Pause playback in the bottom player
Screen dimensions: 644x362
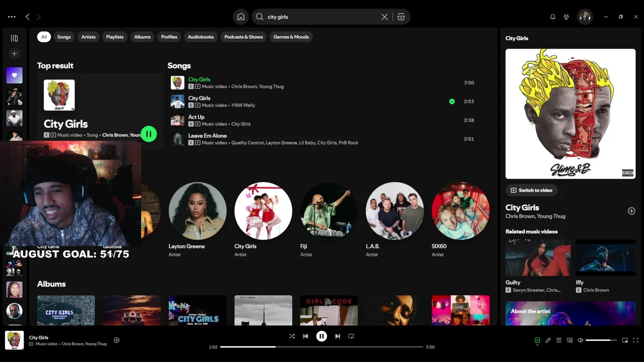[x=321, y=336]
